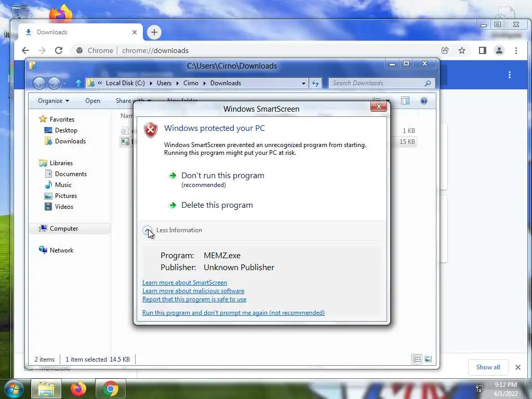Toggle the preview pane icon
This screenshot has height=399, width=532.
point(405,101)
